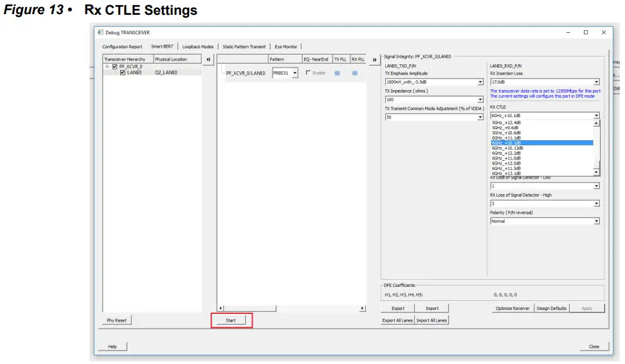This screenshot has height=364, width=625.
Task: Switch to Configuration Report tab
Action: pos(122,47)
